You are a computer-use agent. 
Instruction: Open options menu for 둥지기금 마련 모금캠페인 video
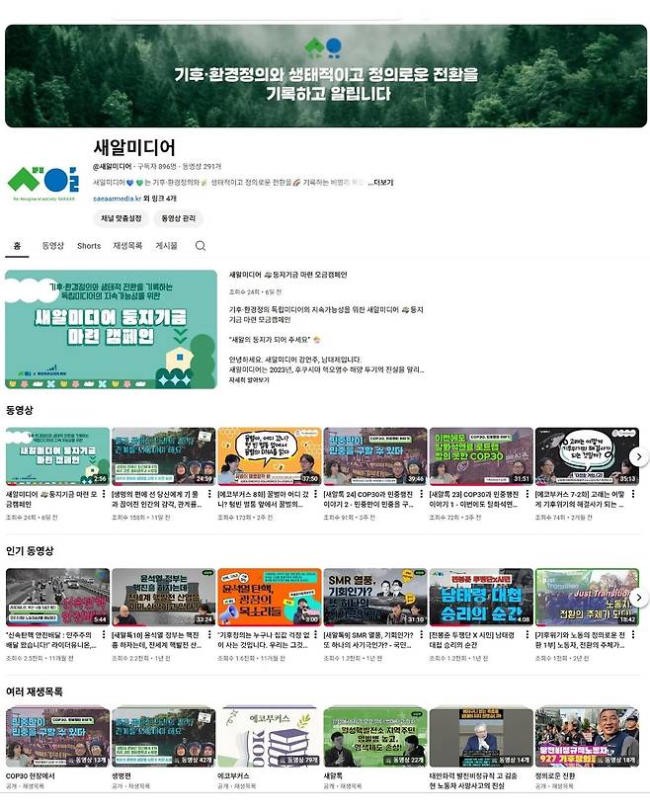[x=104, y=494]
